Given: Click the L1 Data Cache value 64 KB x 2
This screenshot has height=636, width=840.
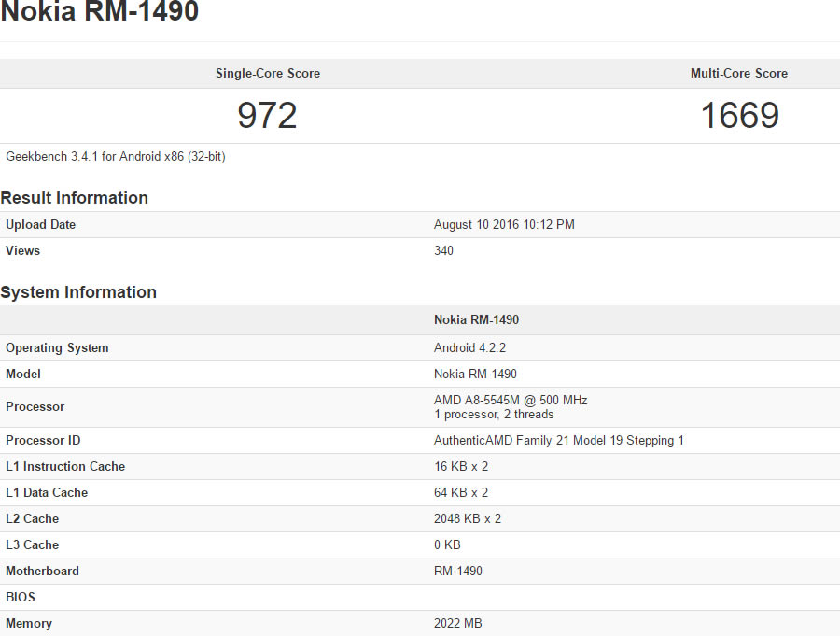Looking at the screenshot, I should (459, 492).
